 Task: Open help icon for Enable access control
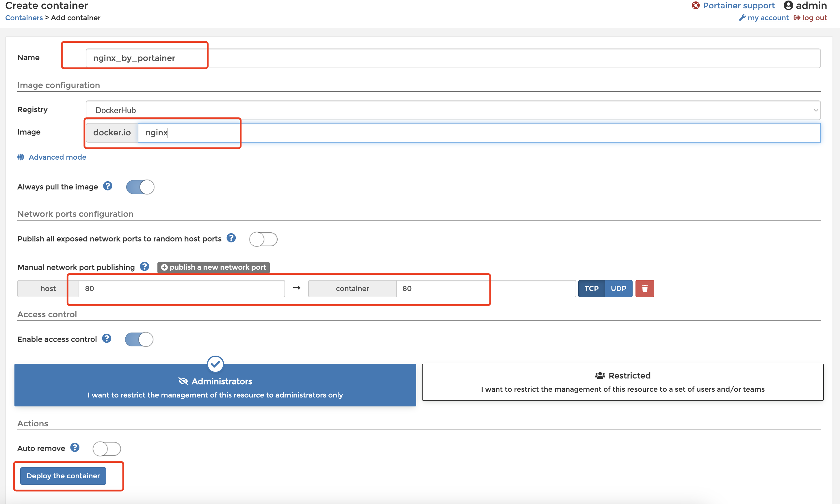pyautogui.click(x=107, y=339)
